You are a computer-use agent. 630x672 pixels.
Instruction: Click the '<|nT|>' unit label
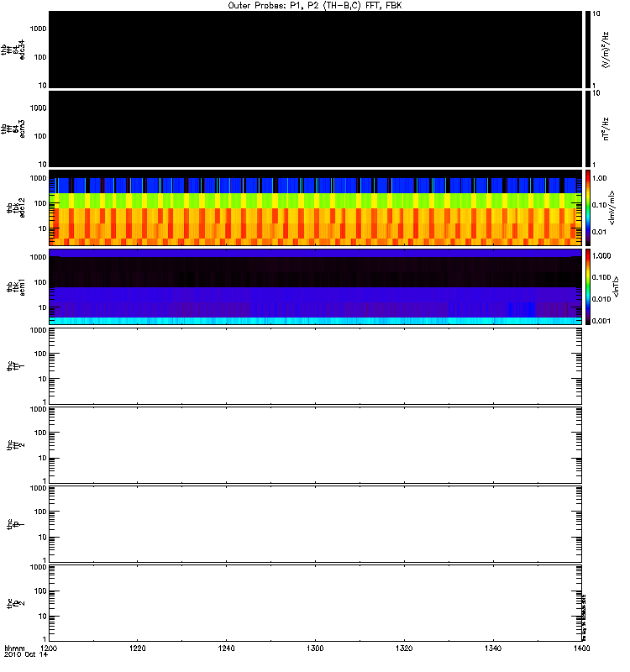coord(616,286)
